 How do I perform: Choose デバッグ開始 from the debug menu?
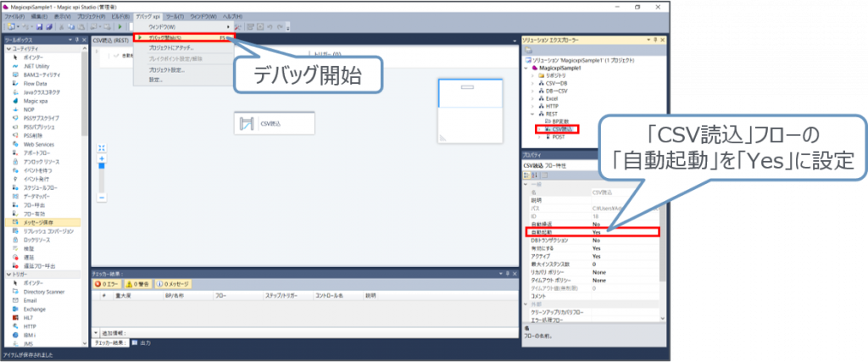click(170, 38)
